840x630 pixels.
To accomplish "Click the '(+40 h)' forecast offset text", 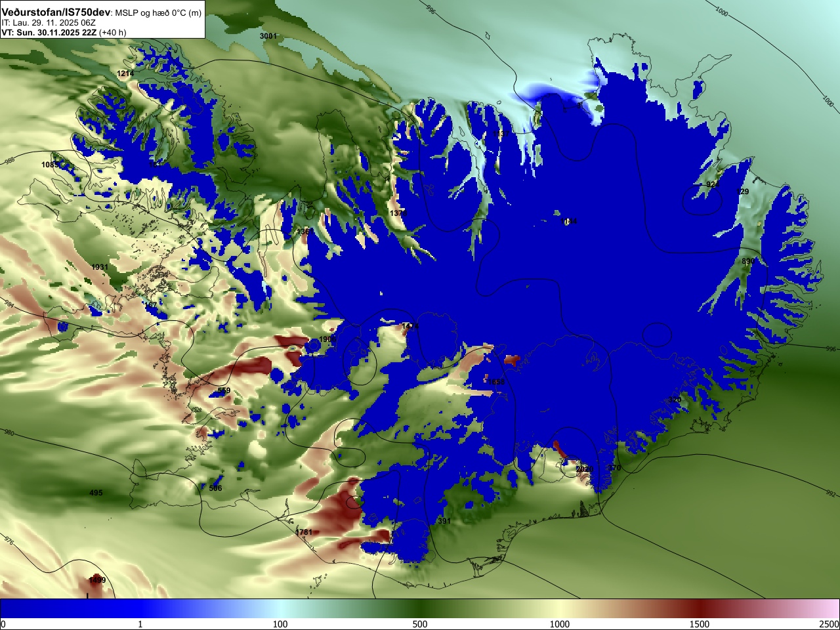I will pyautogui.click(x=113, y=32).
